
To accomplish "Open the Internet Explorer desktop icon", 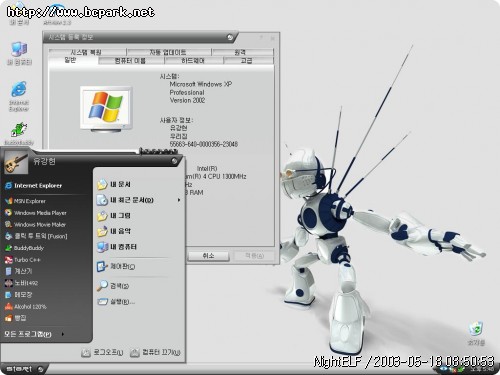I will pyautogui.click(x=19, y=96).
